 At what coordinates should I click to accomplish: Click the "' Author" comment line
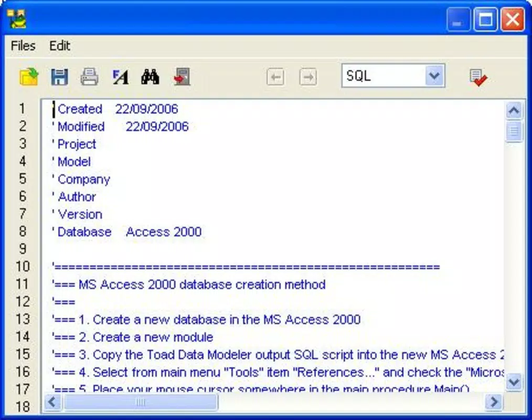coord(75,197)
